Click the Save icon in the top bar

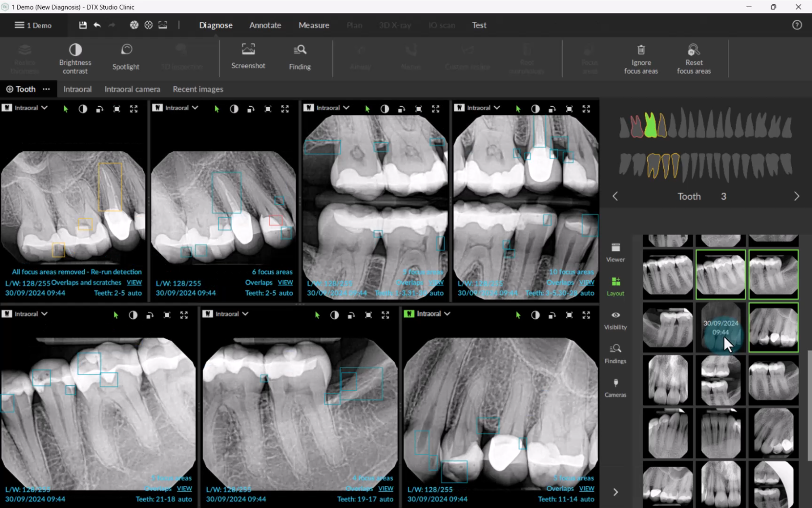[83, 25]
